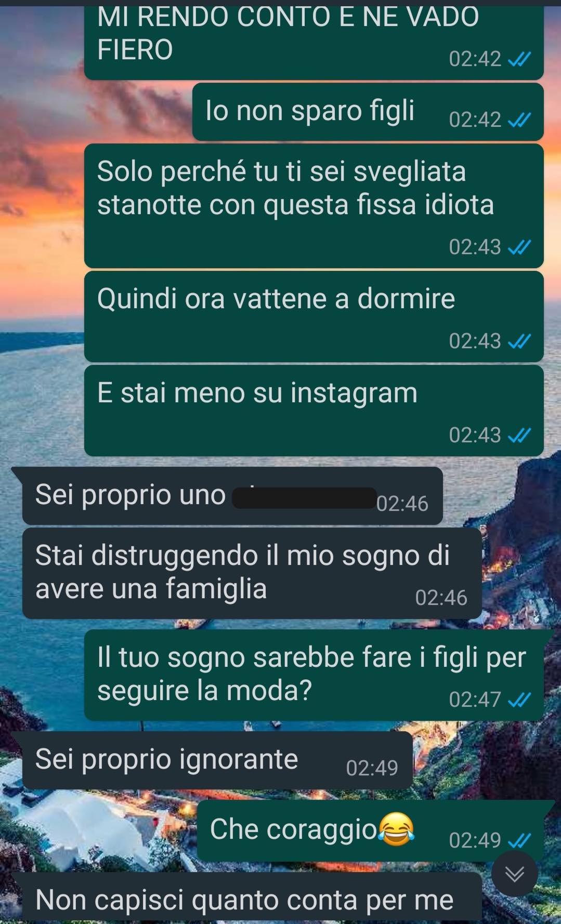
Task: Tap ticks on 'fissa idiota' message
Action: 519,247
